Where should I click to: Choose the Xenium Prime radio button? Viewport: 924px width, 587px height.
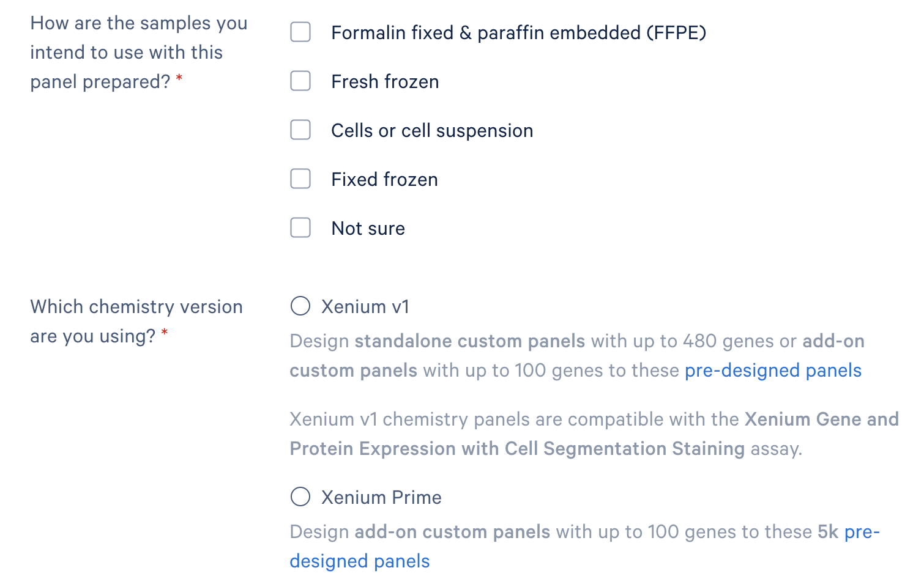point(300,497)
